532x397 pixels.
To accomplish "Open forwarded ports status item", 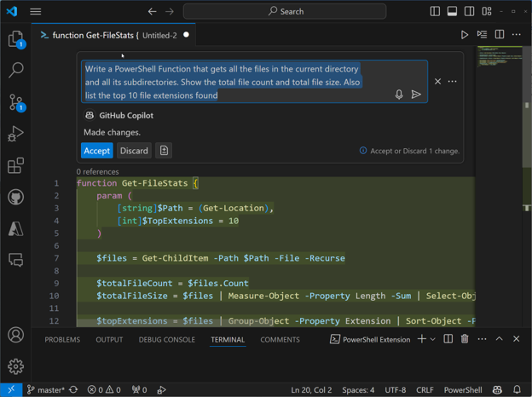I will click(140, 390).
